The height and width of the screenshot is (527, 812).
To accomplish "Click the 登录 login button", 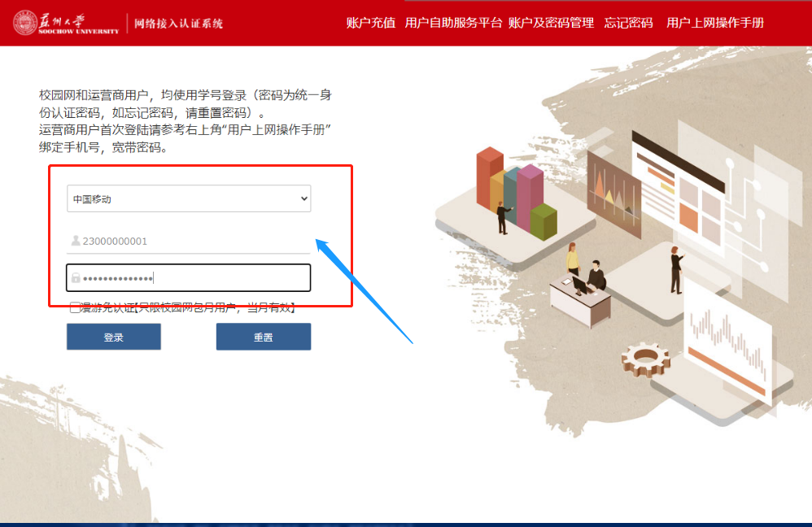I will tap(113, 337).
